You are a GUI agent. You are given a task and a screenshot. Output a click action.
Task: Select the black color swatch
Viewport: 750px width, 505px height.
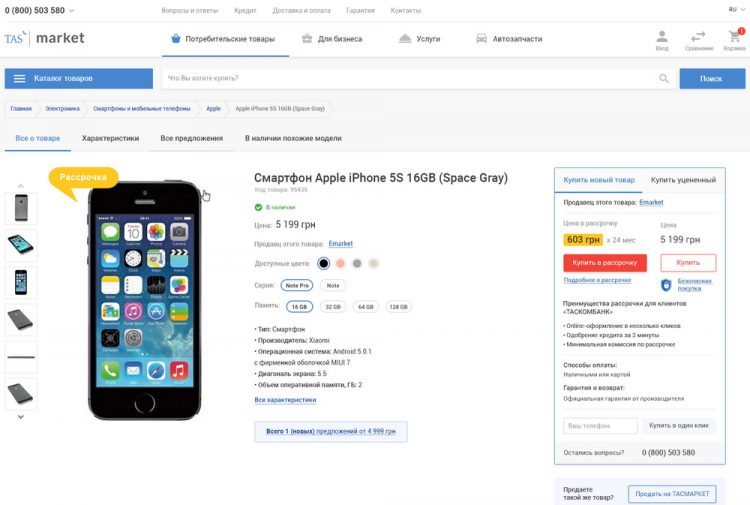click(323, 263)
